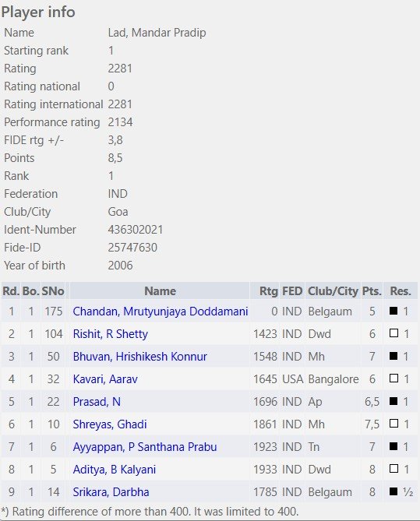The image size is (420, 521).
Task: Open Bhuvan, Hrishikesh Konnur player link
Action: tap(140, 357)
